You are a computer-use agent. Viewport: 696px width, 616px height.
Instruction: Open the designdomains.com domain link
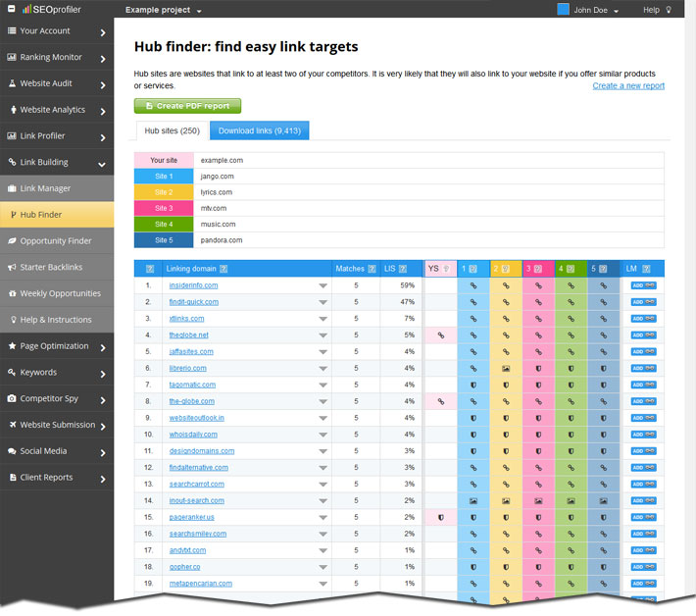[x=202, y=451]
